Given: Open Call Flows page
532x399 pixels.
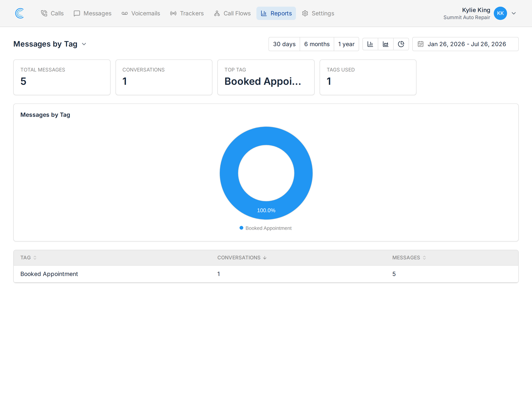Looking at the screenshot, I should pos(232,13).
